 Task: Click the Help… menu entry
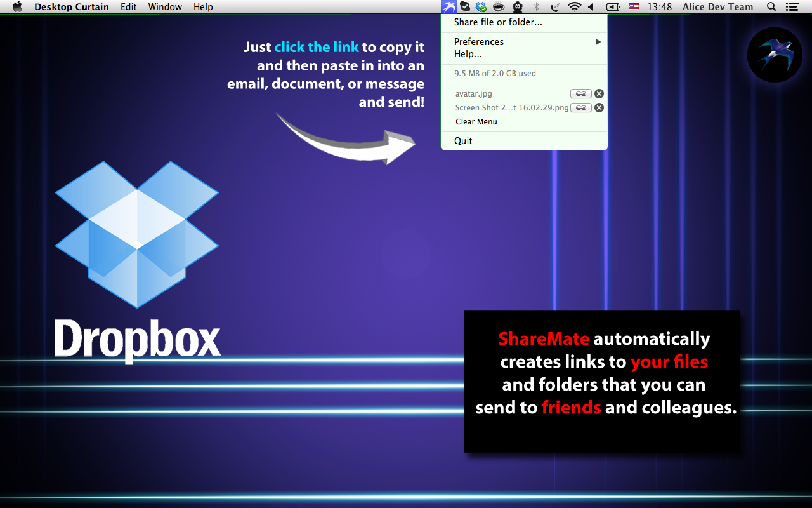pos(468,54)
